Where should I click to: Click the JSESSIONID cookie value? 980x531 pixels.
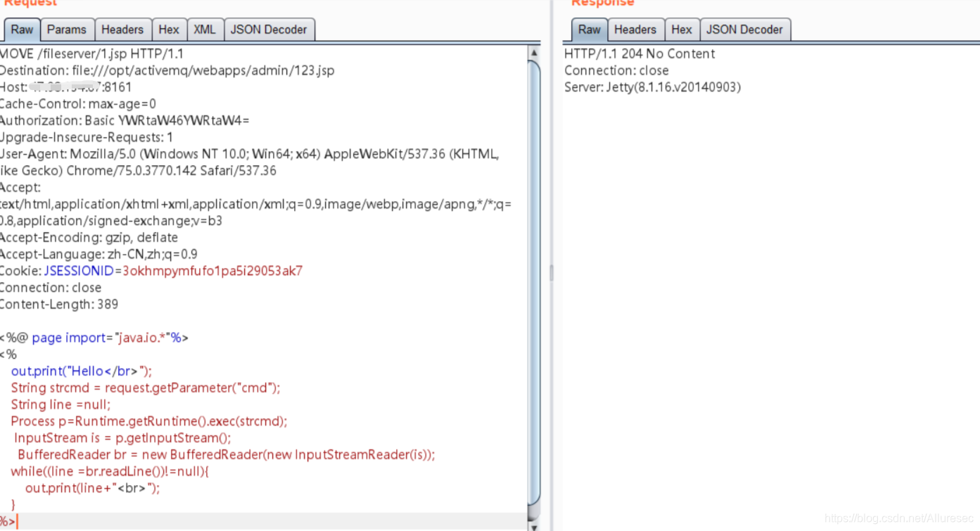pos(212,271)
